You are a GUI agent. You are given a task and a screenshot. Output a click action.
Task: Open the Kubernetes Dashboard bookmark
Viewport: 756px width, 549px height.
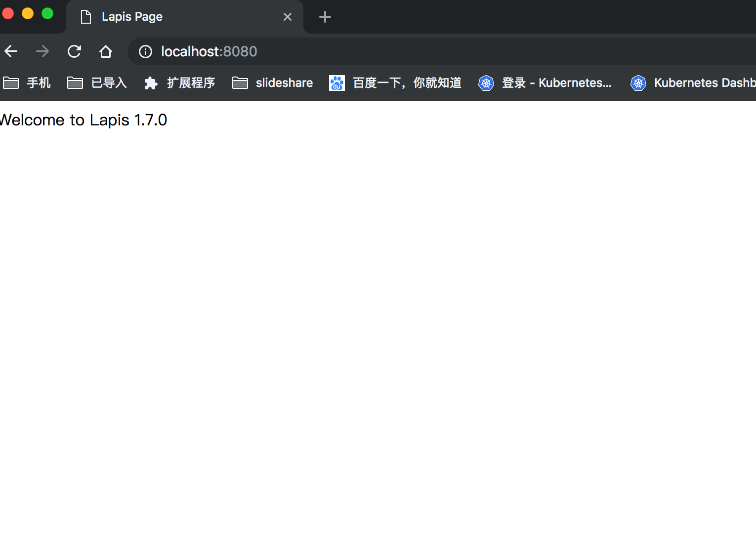point(693,82)
